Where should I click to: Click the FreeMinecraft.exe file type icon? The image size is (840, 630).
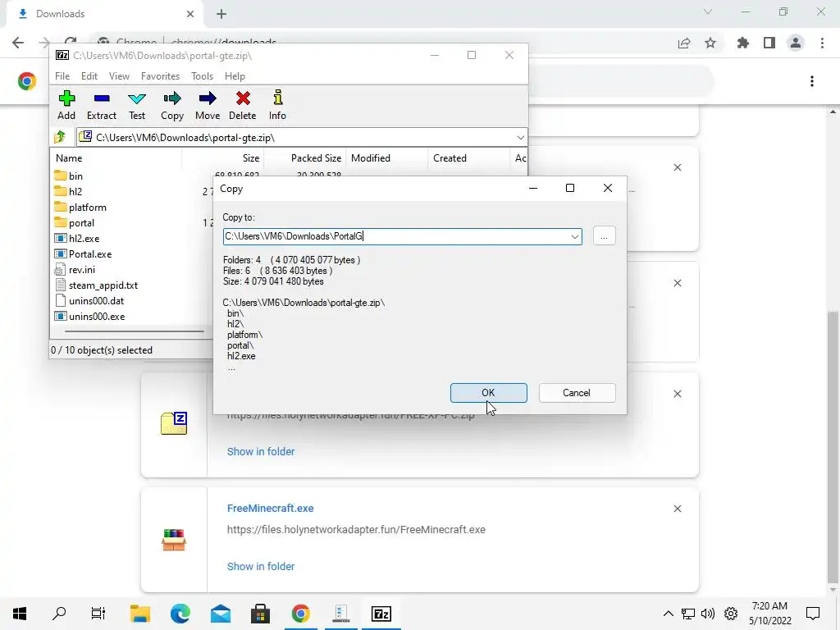(x=174, y=540)
